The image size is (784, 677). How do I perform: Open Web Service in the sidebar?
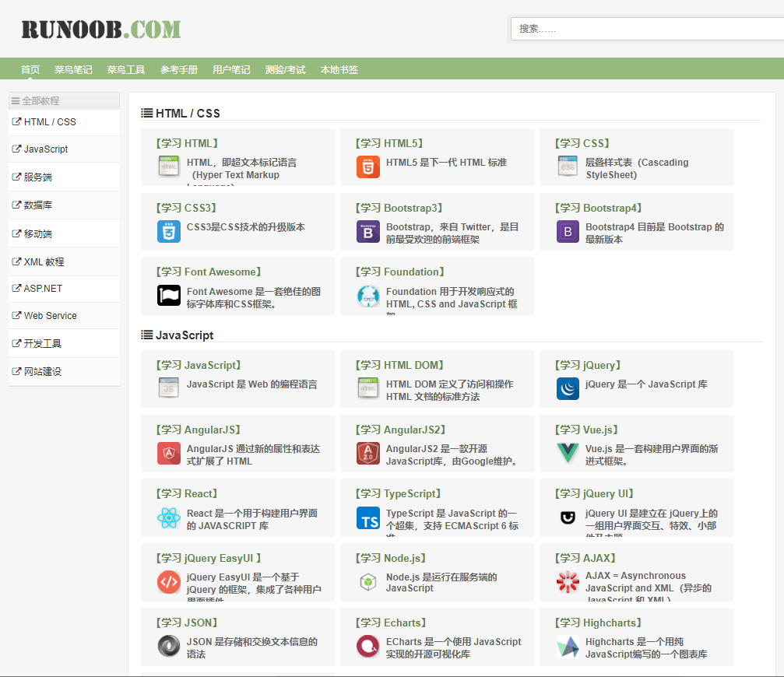64,315
